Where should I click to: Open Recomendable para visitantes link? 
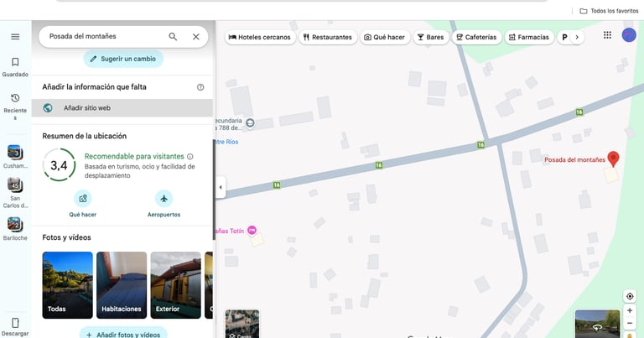[134, 157]
